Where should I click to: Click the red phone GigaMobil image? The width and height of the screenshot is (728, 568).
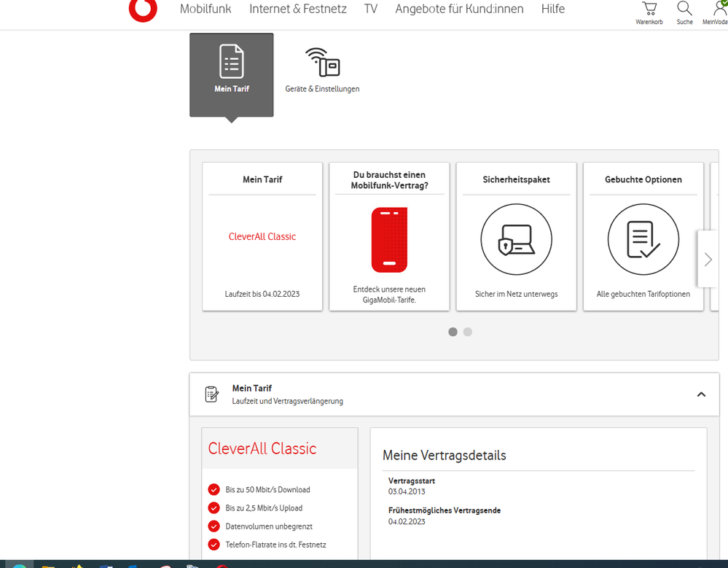389,240
